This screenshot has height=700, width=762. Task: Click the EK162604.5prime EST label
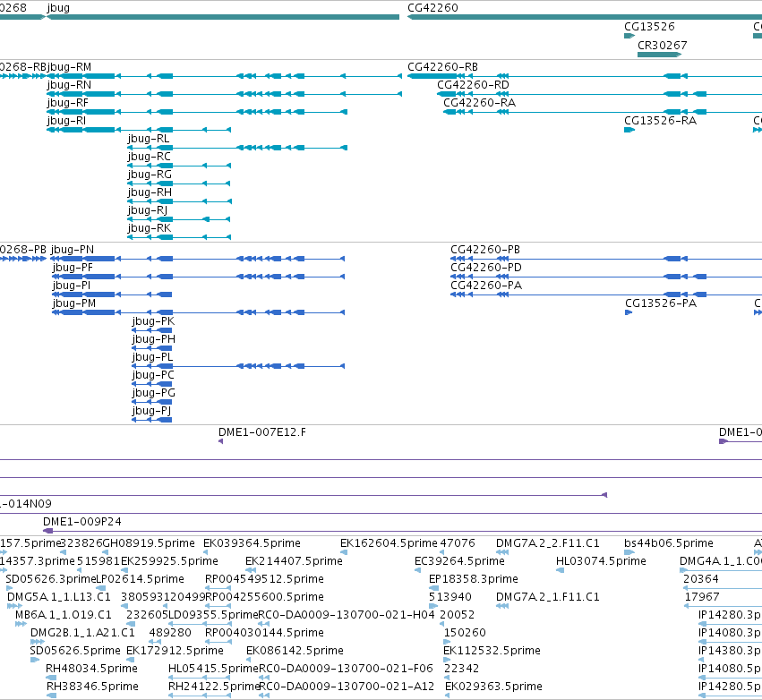pyautogui.click(x=389, y=543)
